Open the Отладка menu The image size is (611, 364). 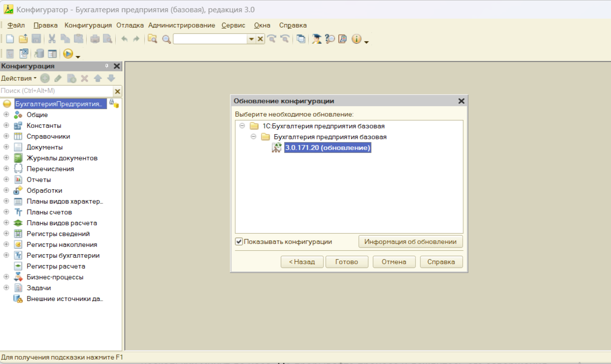[x=130, y=25]
